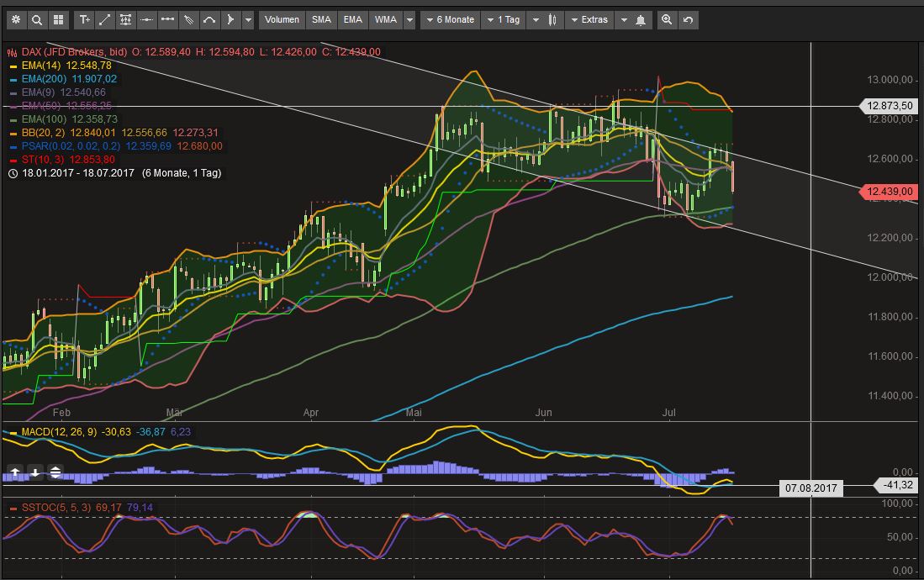
Task: Add the EMA indicator
Action: coord(352,19)
